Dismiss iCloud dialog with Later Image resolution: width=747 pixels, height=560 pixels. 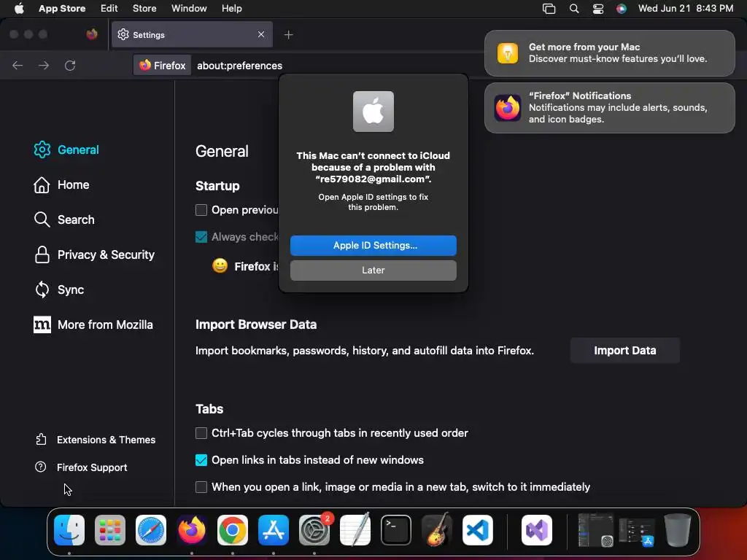click(x=373, y=270)
